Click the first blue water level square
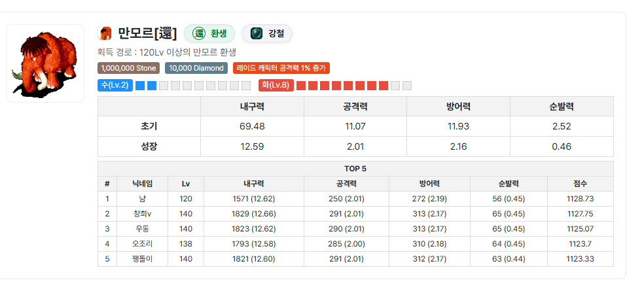Viewport: 644px width, 289px height. [x=140, y=86]
